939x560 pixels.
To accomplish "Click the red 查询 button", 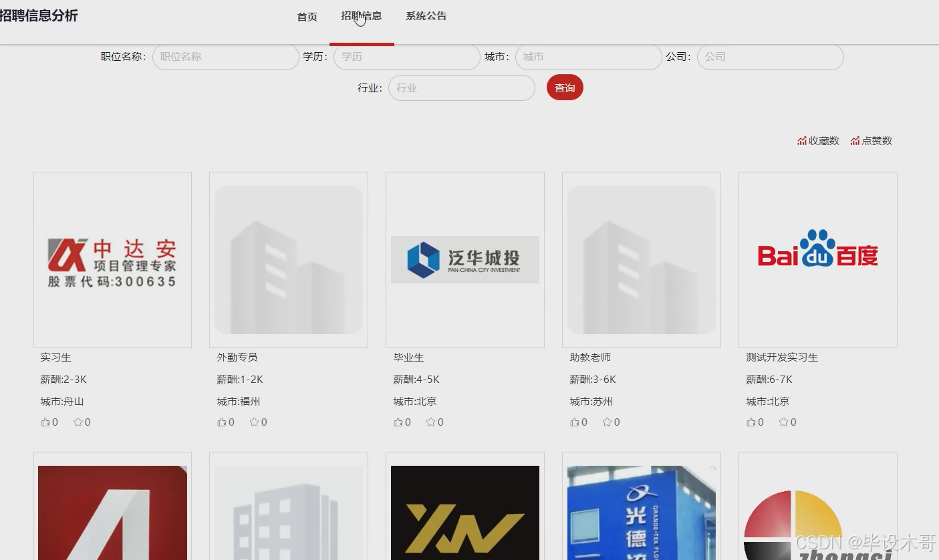I will click(565, 88).
